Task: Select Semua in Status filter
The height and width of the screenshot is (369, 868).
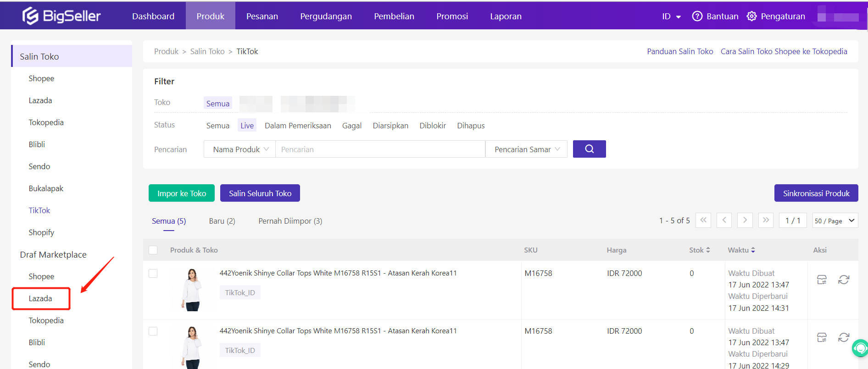Action: pyautogui.click(x=218, y=126)
